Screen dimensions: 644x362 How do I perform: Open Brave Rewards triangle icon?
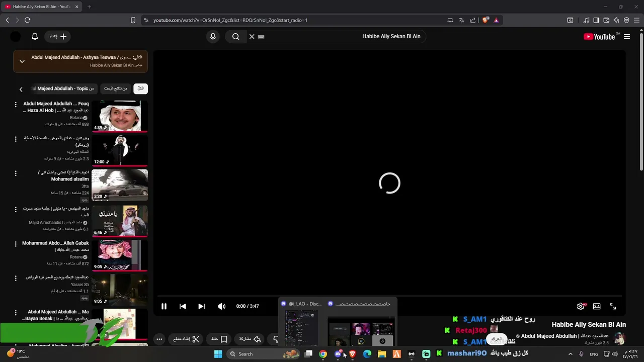pos(496,20)
